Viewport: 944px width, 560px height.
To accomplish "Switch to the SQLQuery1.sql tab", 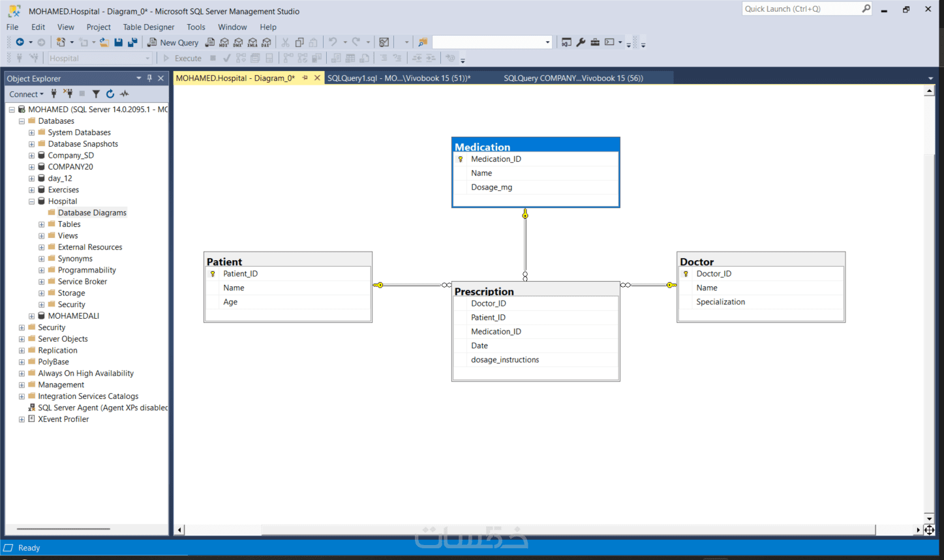I will click(399, 78).
